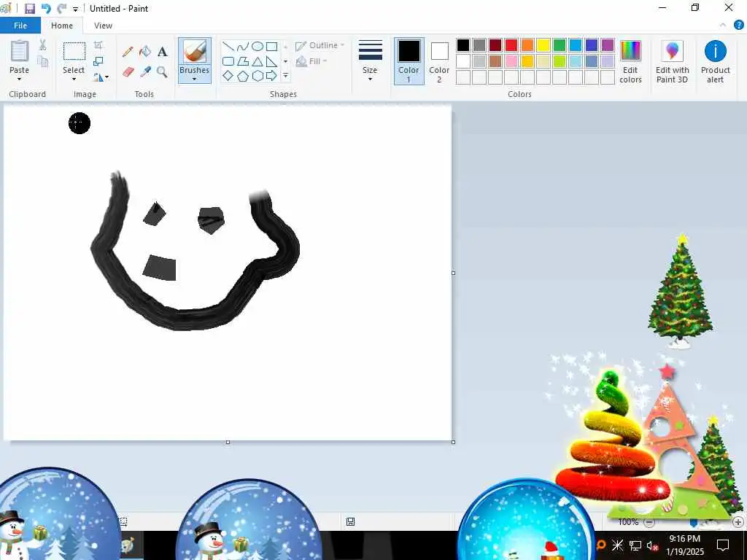Pick the orange color swatch
The width and height of the screenshot is (747, 560).
coord(527,45)
